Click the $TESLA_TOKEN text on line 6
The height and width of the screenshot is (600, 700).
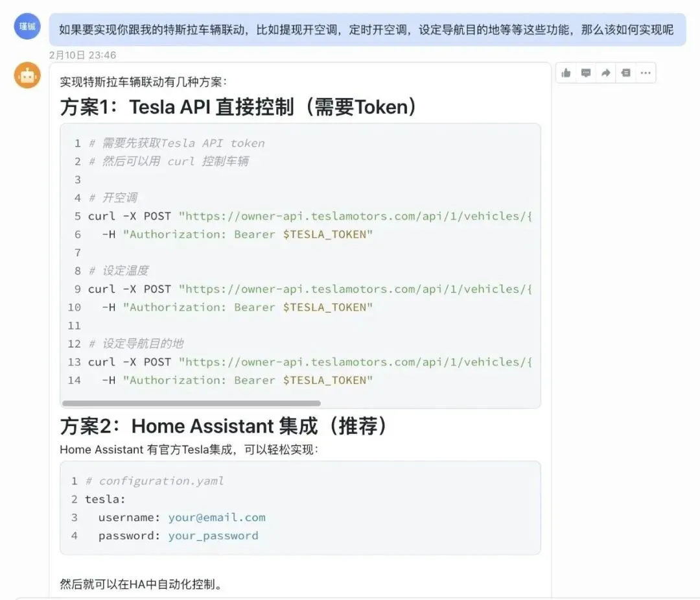tap(327, 234)
